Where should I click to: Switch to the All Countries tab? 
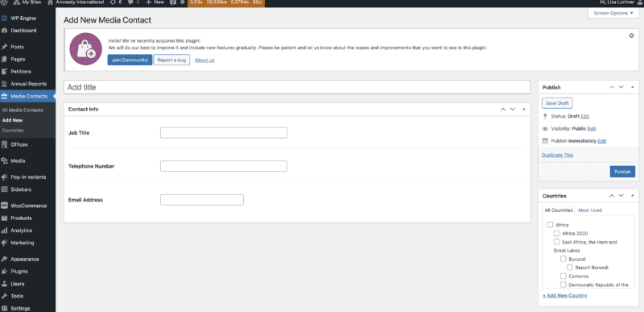(x=558, y=210)
